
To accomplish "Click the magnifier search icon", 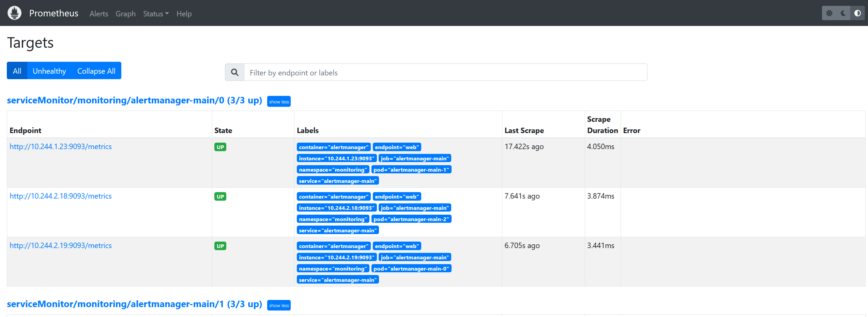I will click(235, 72).
